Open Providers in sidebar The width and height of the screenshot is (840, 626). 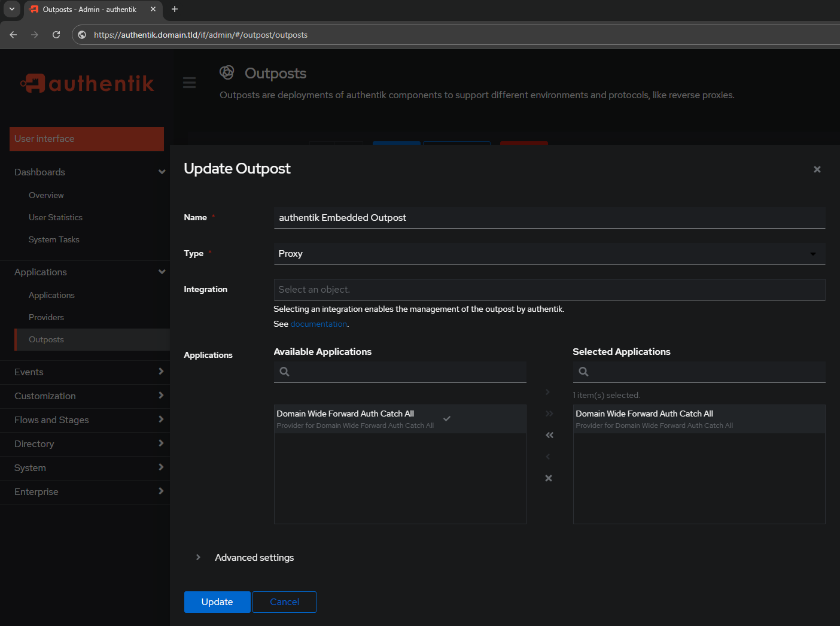[46, 317]
